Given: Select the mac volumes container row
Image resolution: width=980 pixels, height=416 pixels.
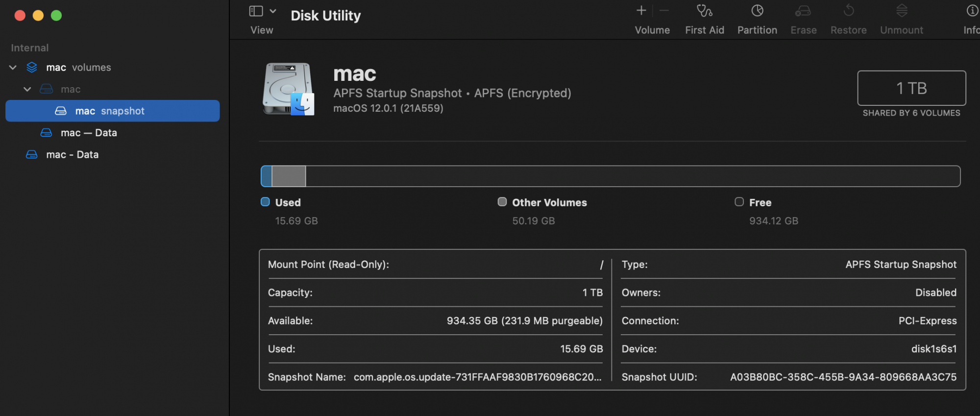Looking at the screenshot, I should (112, 68).
